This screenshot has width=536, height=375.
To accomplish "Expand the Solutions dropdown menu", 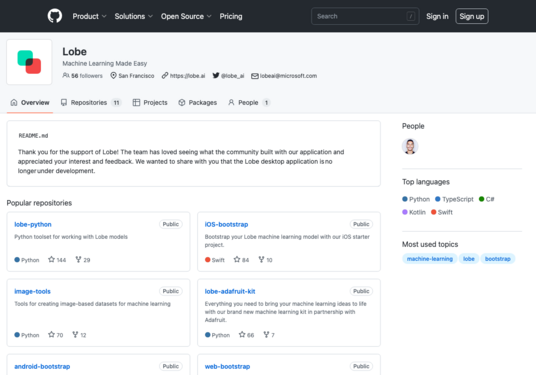I will pos(134,16).
